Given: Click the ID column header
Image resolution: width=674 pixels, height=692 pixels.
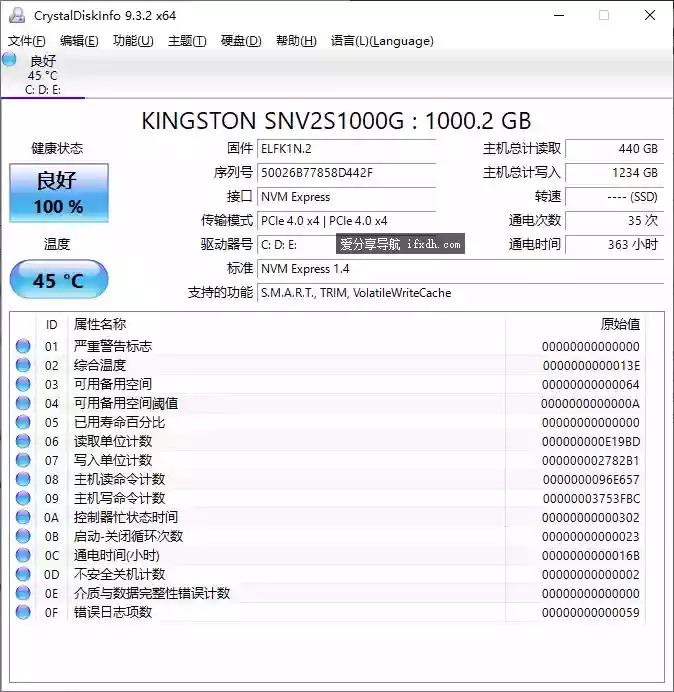Looking at the screenshot, I should pyautogui.click(x=52, y=325).
